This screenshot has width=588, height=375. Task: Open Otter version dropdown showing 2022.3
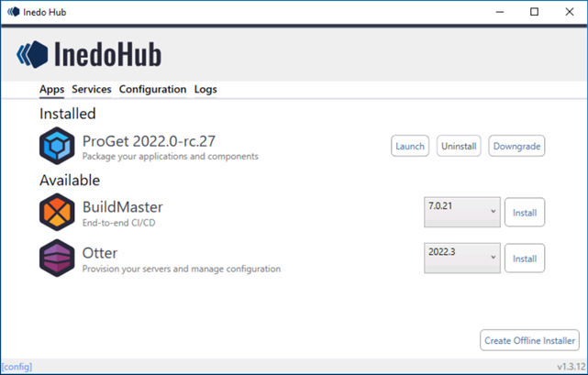coord(462,258)
